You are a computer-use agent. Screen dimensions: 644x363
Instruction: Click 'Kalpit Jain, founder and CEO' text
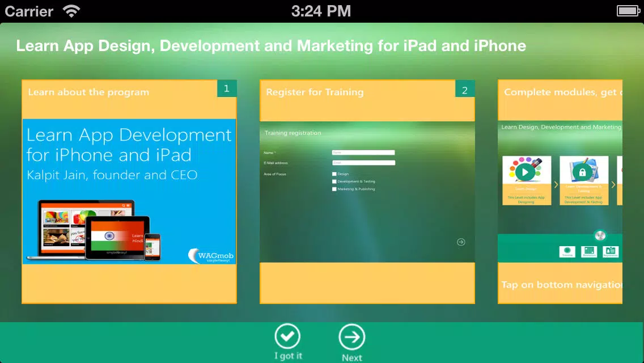point(112,175)
